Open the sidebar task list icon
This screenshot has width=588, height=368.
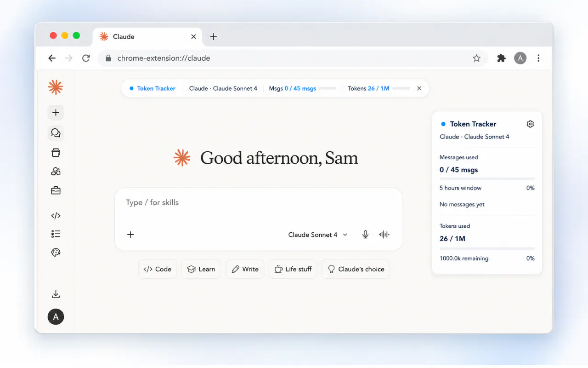(x=56, y=234)
